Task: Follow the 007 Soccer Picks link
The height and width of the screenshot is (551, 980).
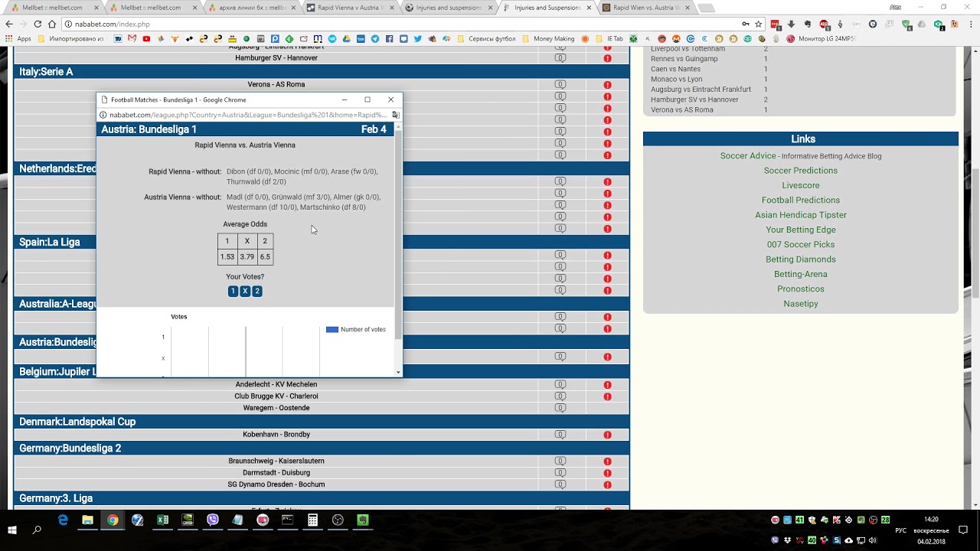Action: click(800, 244)
